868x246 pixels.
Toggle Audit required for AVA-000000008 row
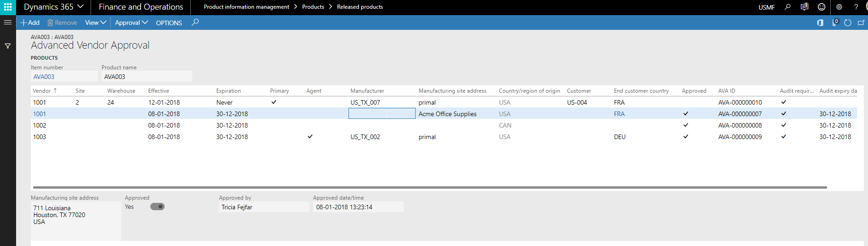click(x=783, y=125)
